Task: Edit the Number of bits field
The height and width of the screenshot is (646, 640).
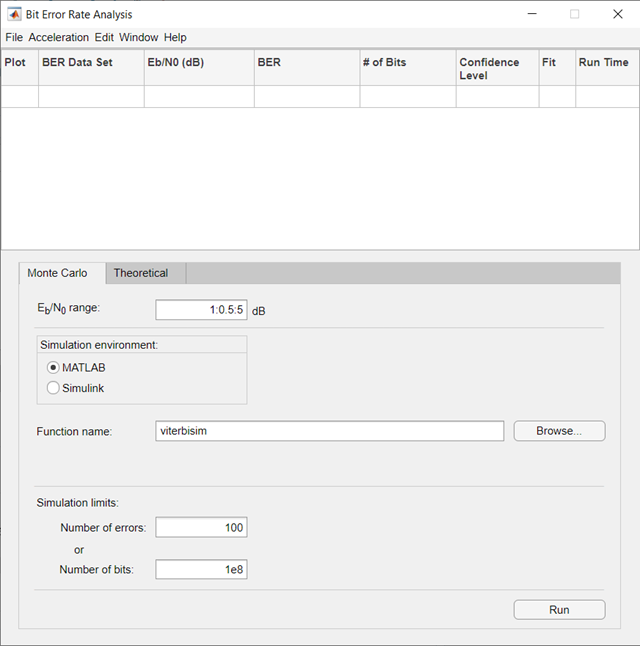Action: 201,570
